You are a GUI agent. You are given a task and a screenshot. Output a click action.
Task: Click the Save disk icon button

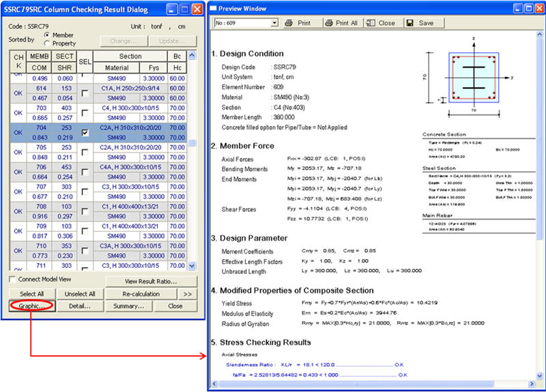pyautogui.click(x=420, y=22)
